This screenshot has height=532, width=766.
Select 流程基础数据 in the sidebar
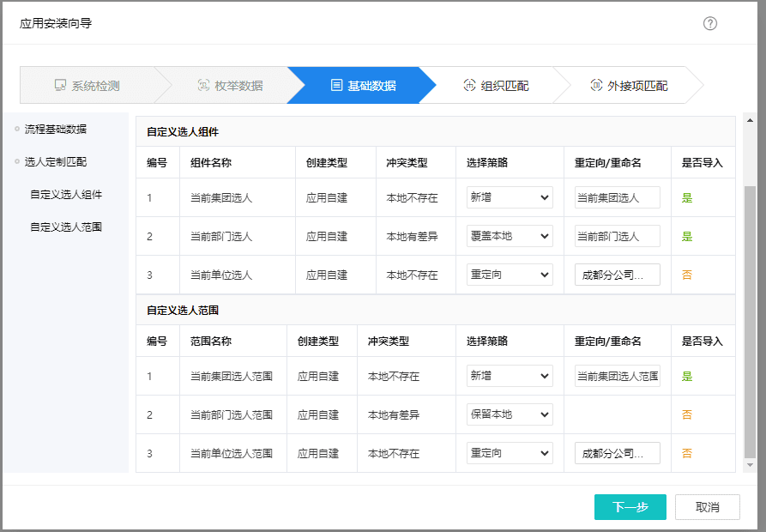55,130
